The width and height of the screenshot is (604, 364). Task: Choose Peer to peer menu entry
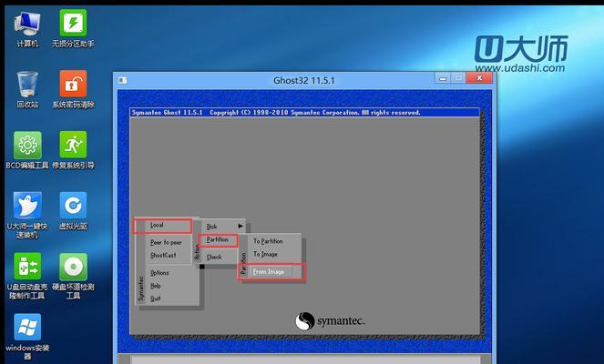(x=166, y=242)
